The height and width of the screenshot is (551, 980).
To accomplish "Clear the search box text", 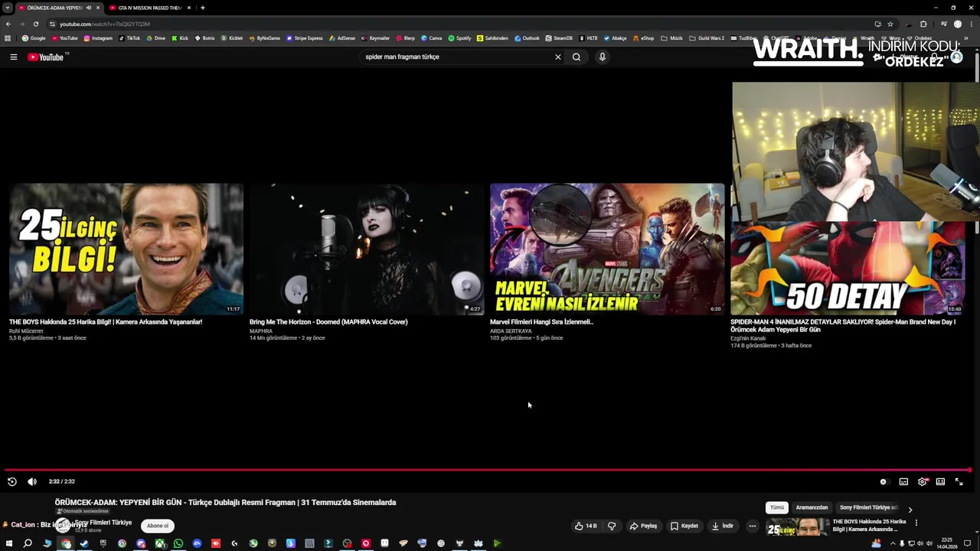I will click(557, 57).
